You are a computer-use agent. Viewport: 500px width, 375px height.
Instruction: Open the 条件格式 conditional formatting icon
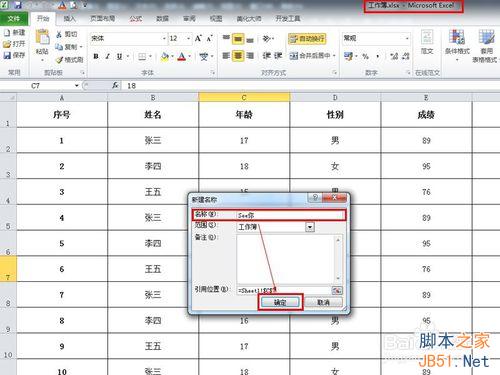[457, 37]
